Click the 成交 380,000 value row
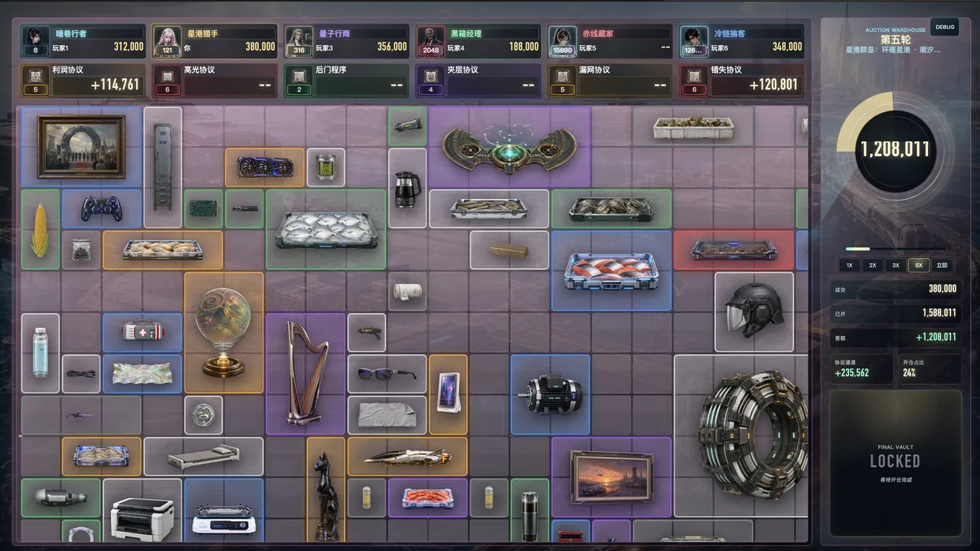 tap(895, 289)
